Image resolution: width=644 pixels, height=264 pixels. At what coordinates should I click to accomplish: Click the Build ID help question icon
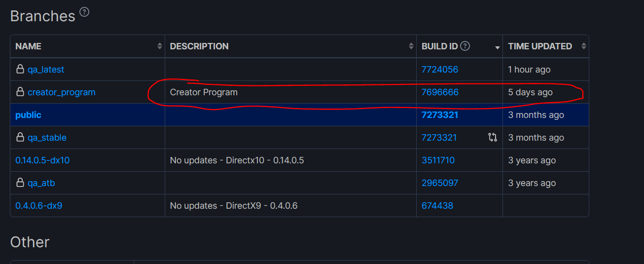click(x=465, y=46)
